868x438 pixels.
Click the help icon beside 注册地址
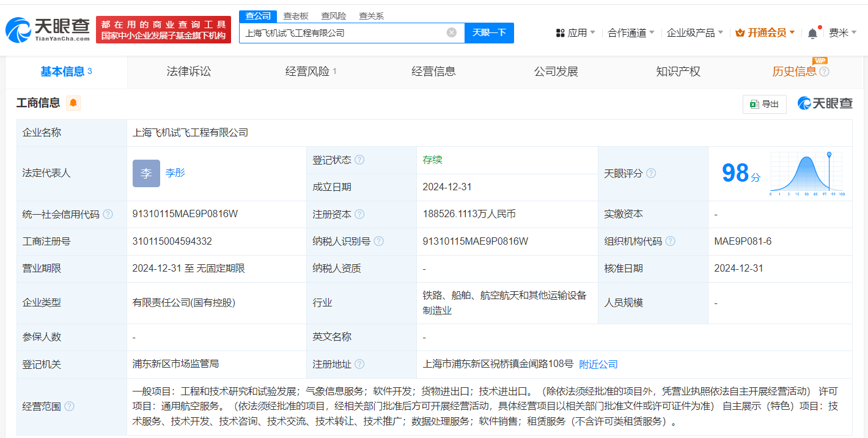coord(359,365)
